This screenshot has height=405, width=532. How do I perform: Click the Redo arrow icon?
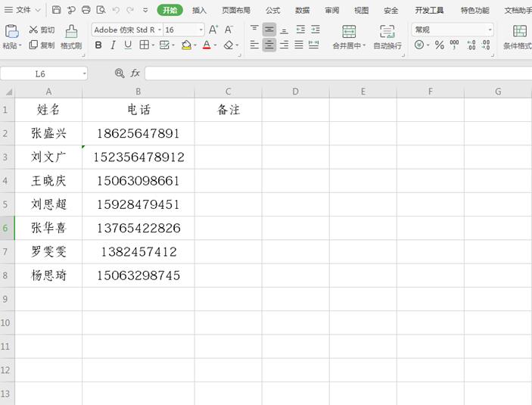[x=130, y=10]
